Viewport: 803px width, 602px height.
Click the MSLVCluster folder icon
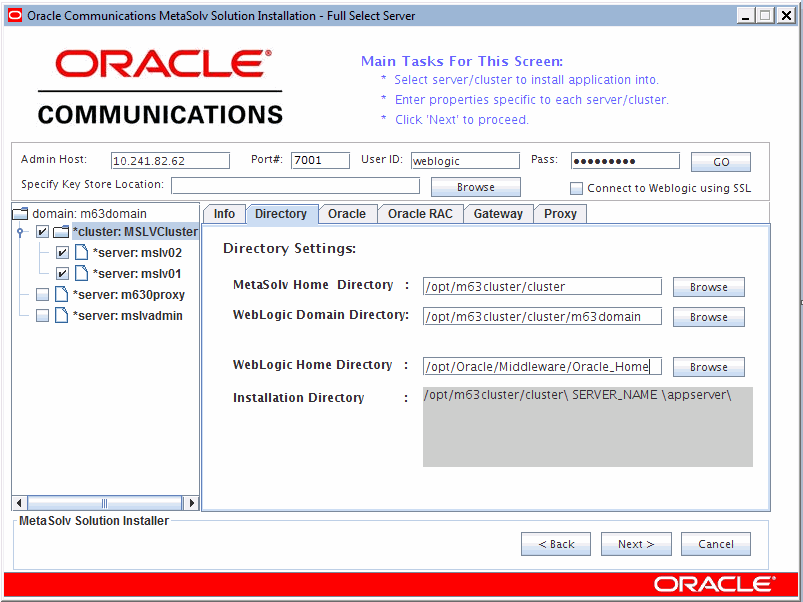61,232
